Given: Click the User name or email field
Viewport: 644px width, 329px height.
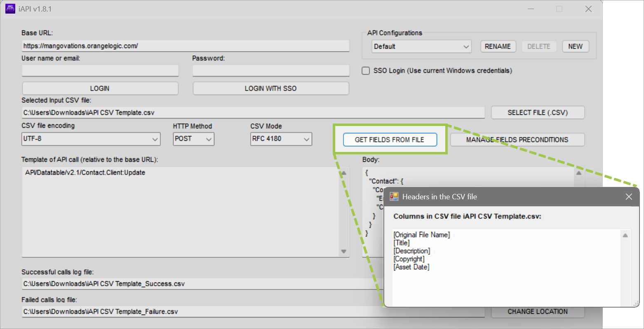Looking at the screenshot, I should pos(100,70).
